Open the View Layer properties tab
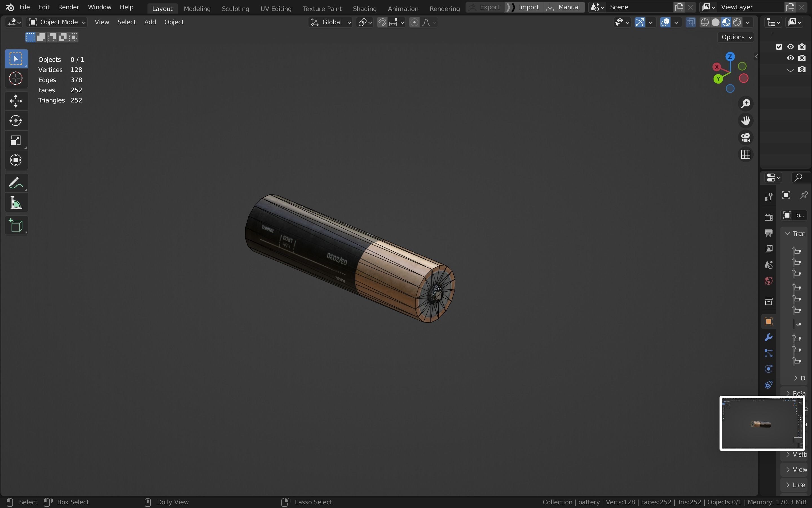812x508 pixels. coord(768,249)
